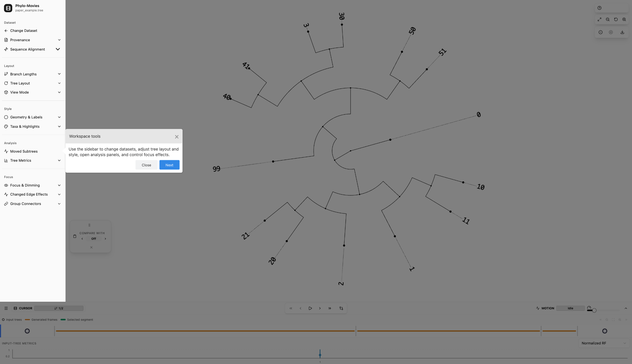This screenshot has height=364, width=632.
Task: Click the Close button in the tour popup
Action: [146, 165]
